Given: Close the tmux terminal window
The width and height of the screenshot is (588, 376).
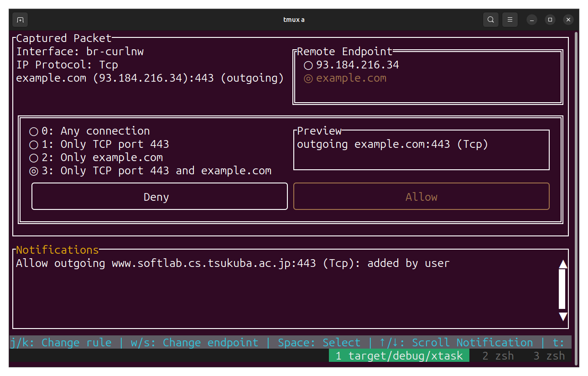Looking at the screenshot, I should point(568,20).
